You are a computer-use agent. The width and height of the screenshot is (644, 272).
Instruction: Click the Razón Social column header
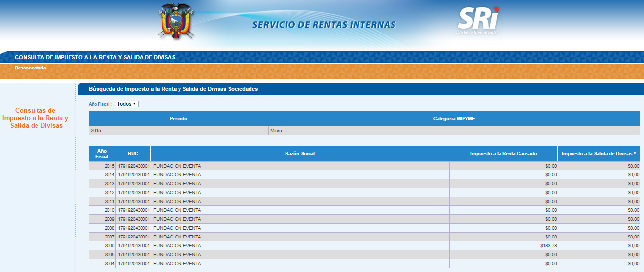299,154
